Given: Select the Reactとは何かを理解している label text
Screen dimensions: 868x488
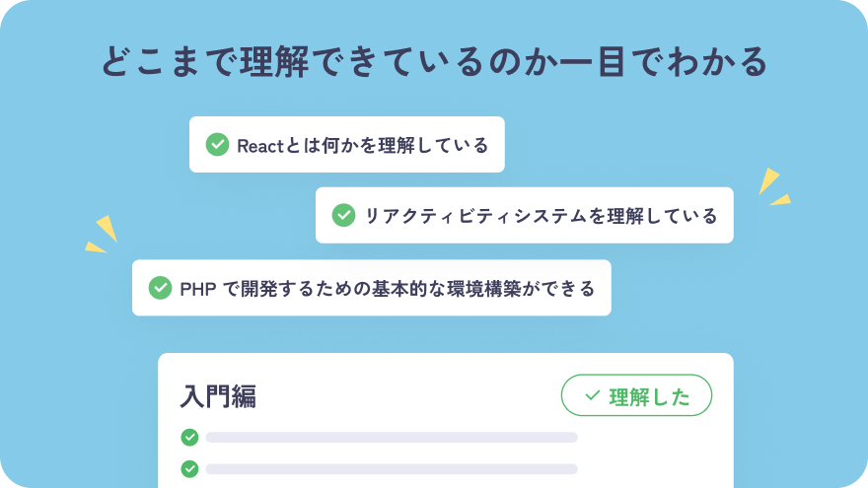Looking at the screenshot, I should click(363, 145).
